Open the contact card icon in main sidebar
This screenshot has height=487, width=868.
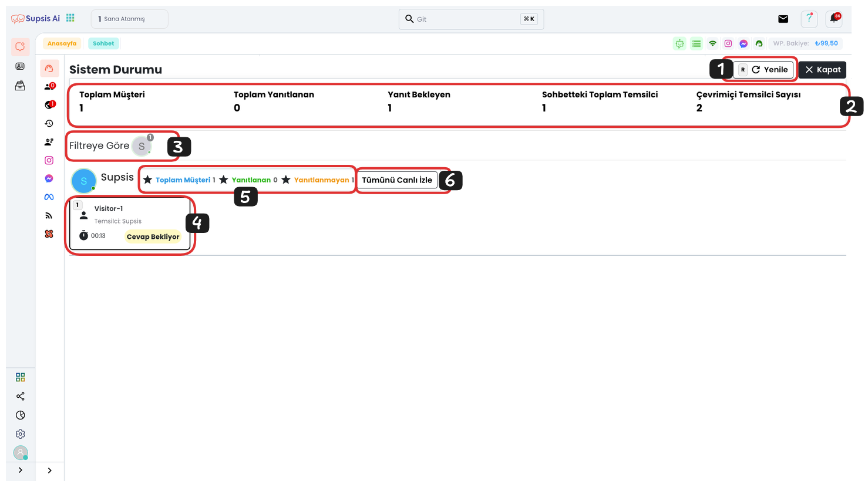pyautogui.click(x=20, y=66)
